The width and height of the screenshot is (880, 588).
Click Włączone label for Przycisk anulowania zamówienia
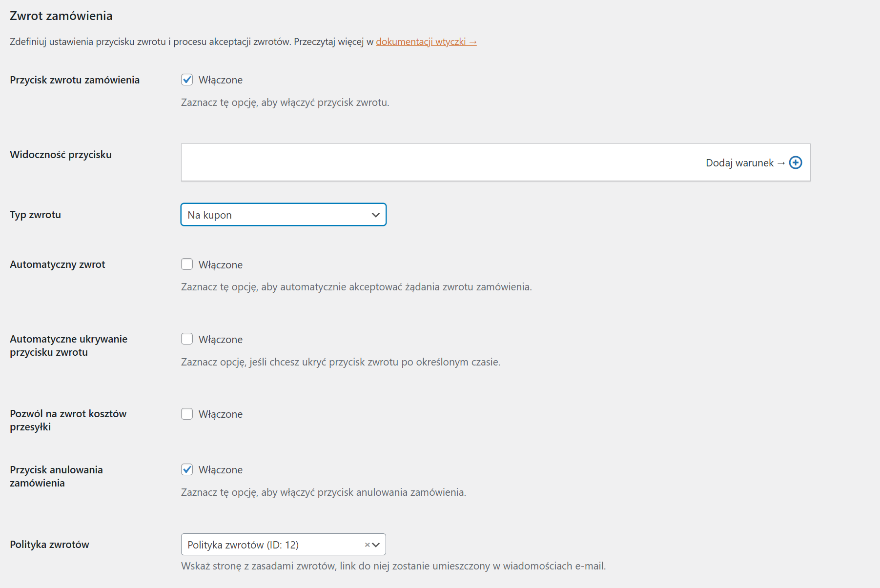(221, 470)
